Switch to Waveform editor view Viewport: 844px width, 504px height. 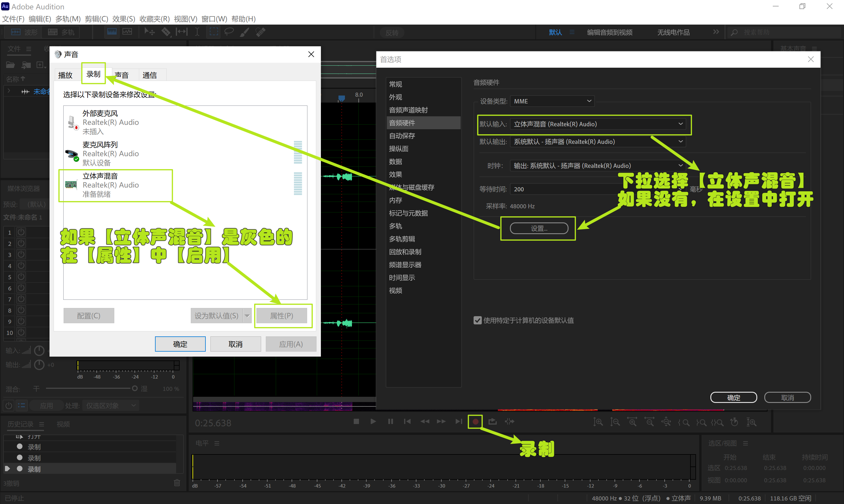pyautogui.click(x=24, y=32)
